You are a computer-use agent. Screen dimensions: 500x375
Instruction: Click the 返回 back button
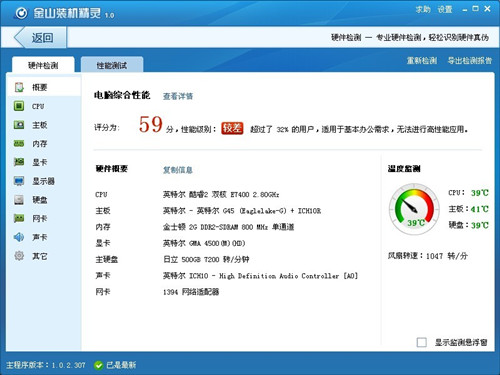[40, 38]
